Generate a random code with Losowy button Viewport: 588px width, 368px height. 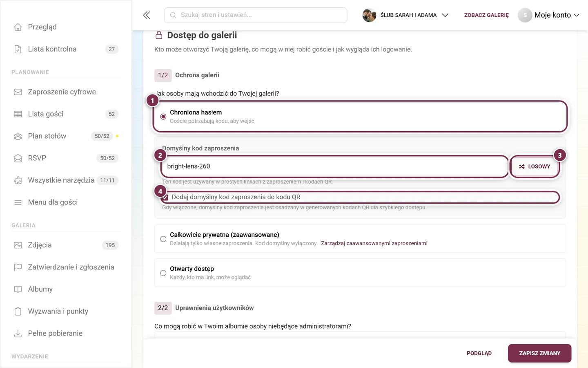pyautogui.click(x=535, y=166)
